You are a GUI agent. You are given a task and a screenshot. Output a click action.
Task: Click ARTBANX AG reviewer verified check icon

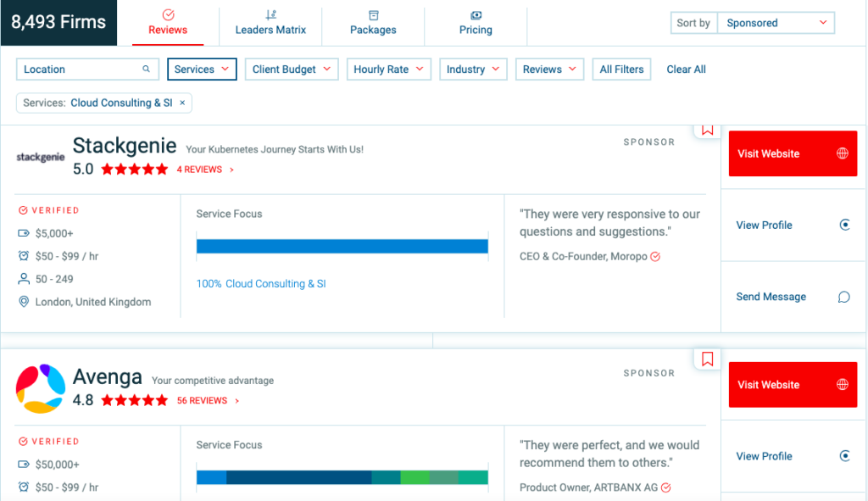[x=666, y=487]
